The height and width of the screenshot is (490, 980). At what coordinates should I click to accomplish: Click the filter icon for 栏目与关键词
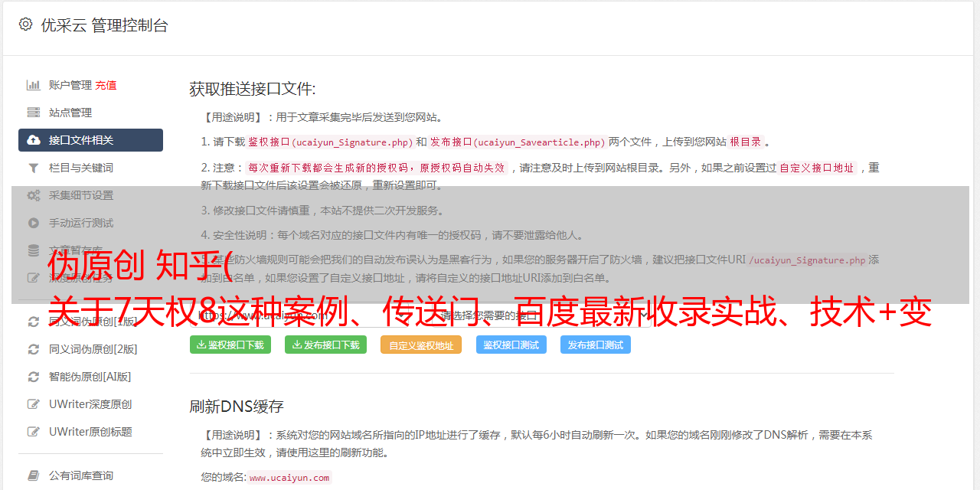point(34,168)
